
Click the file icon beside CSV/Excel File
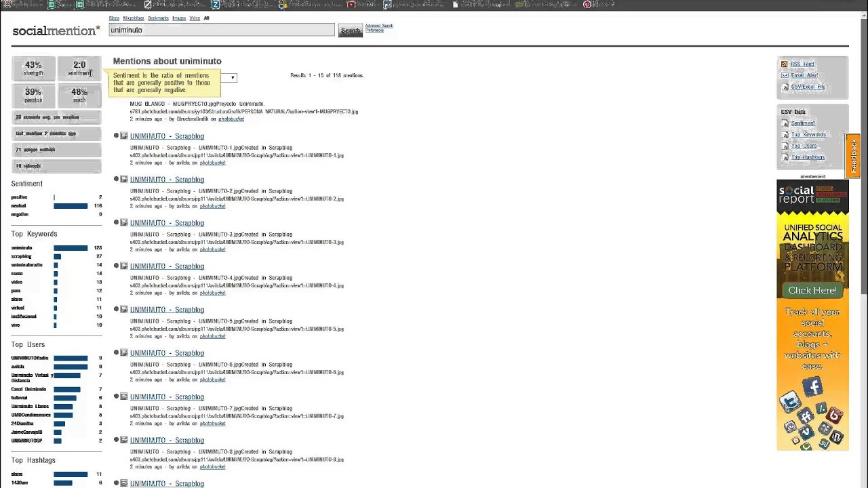click(785, 87)
